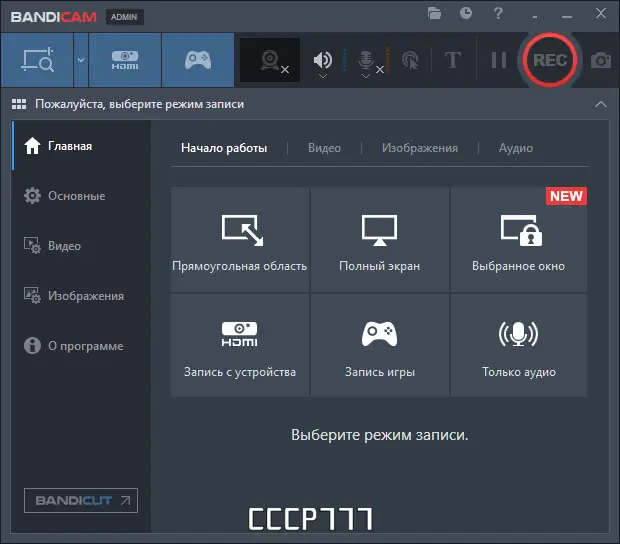
Task: Toggle webcam overlay icon
Action: pos(270,60)
